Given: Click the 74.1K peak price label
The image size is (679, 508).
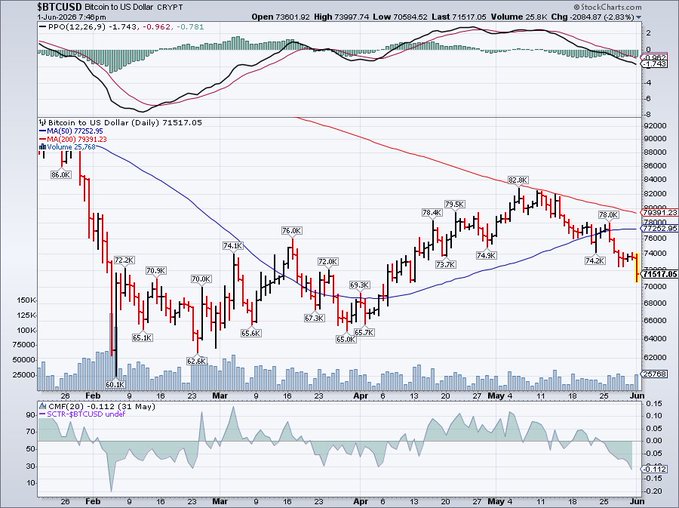Looking at the screenshot, I should (x=233, y=246).
